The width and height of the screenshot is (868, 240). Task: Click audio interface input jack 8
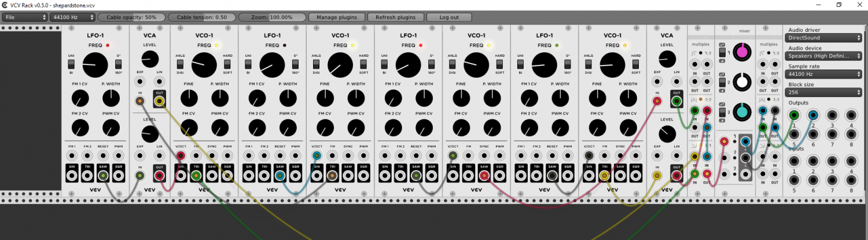(851, 179)
